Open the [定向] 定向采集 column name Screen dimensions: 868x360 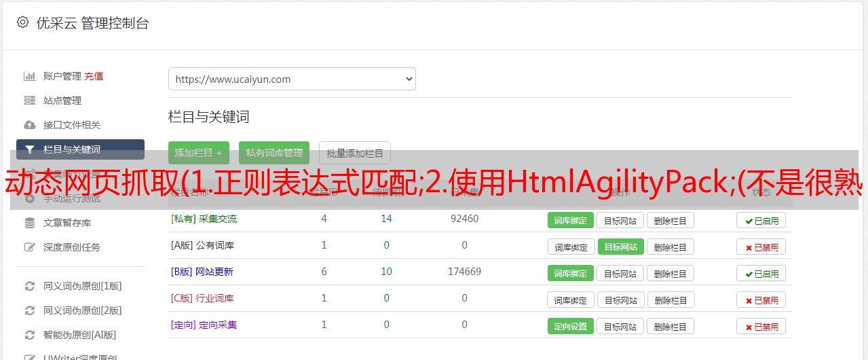(204, 325)
